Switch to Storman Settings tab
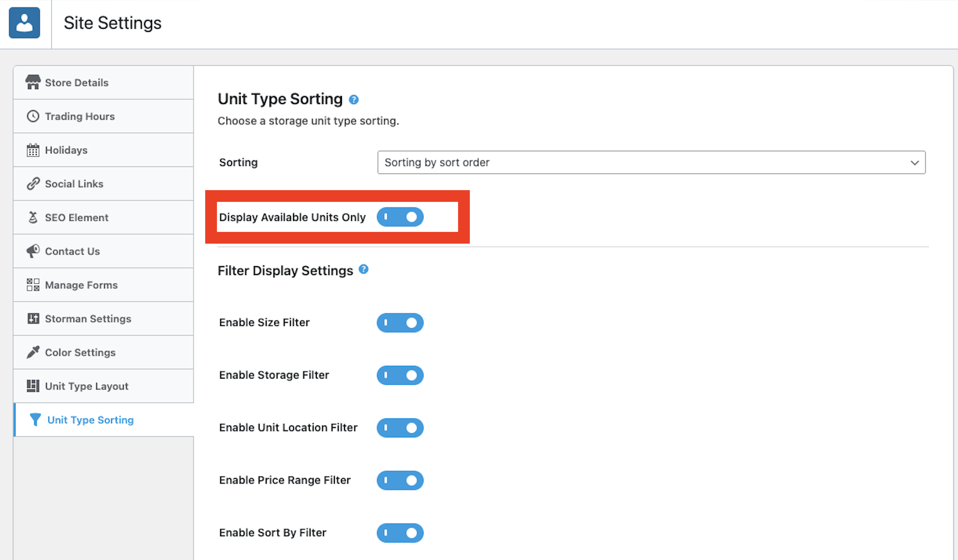 [88, 319]
